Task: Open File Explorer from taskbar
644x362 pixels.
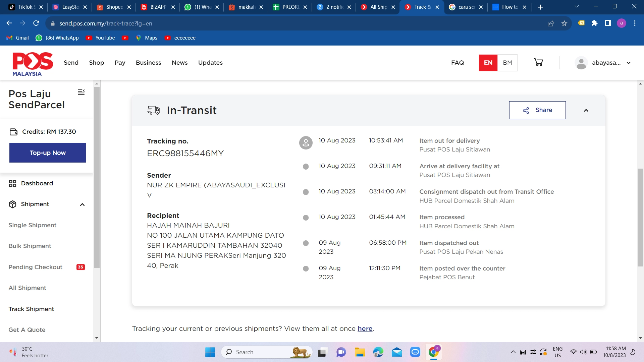Action: pos(360,352)
